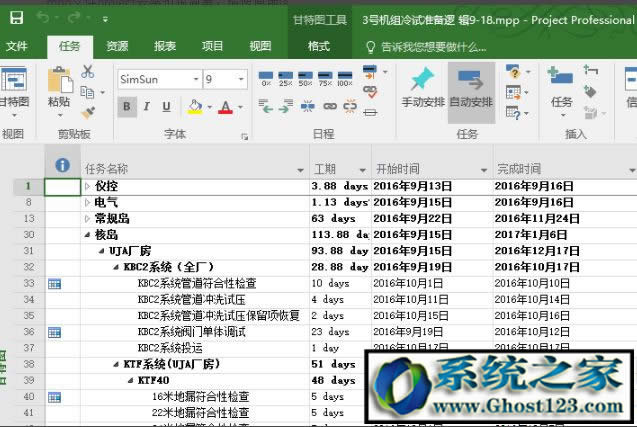This screenshot has width=637, height=427.
Task: Open the 资源 (Resource) ribbon tab
Action: click(117, 46)
